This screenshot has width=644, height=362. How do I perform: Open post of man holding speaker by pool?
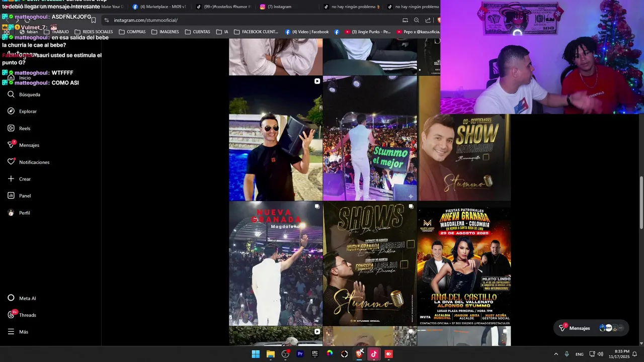click(276, 138)
